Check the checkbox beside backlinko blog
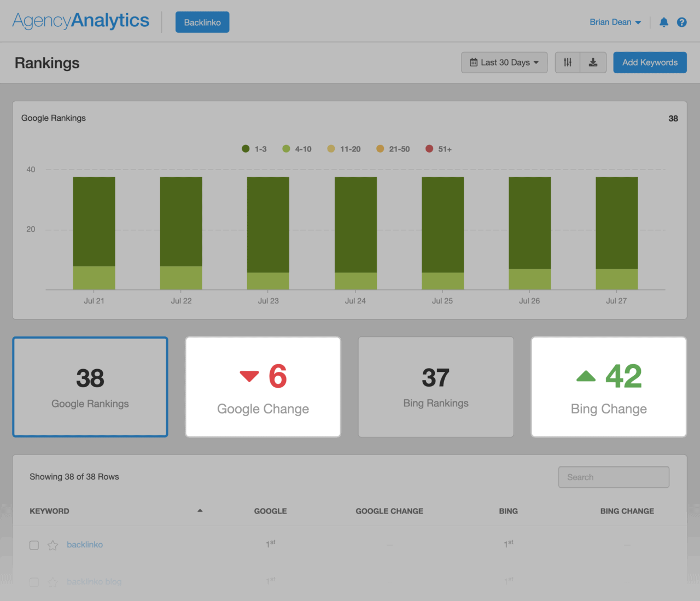The image size is (700, 601). pos(34,582)
